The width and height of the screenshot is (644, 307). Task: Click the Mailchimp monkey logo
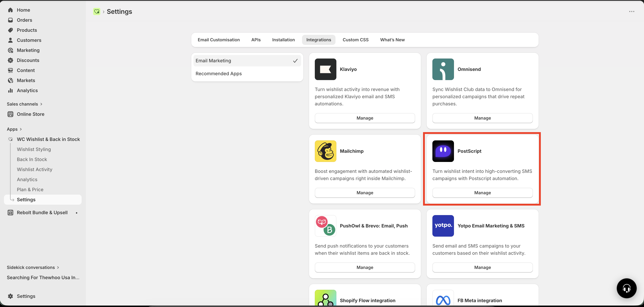[325, 151]
